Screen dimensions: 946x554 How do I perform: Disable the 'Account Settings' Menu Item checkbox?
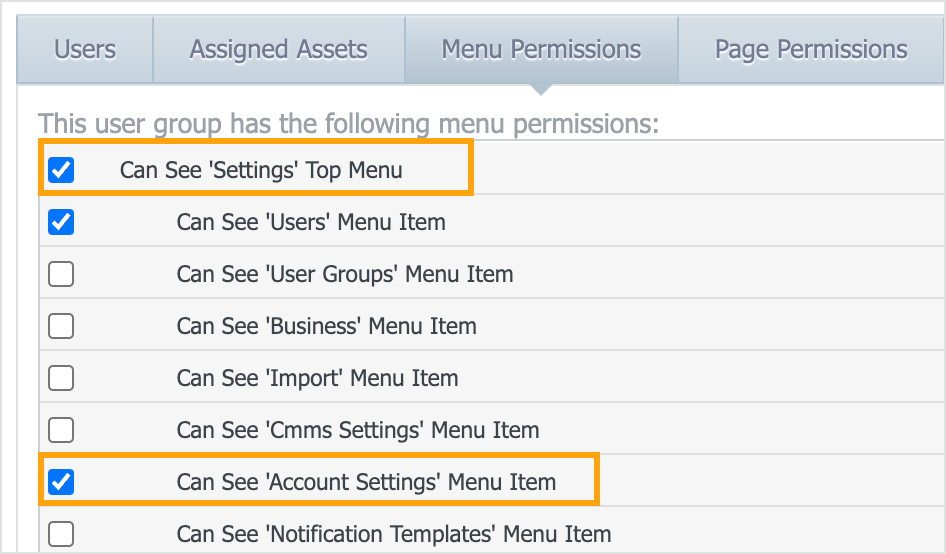62,482
